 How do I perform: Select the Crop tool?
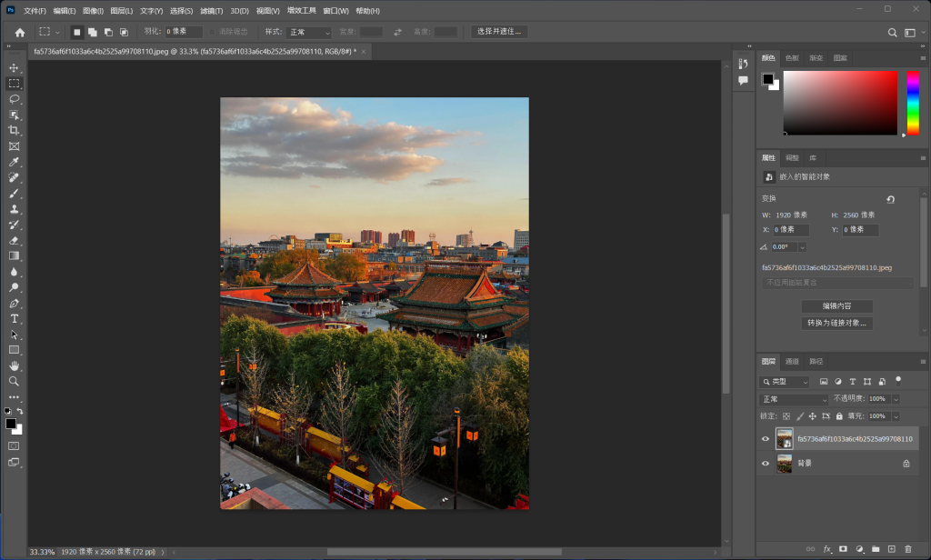[14, 130]
